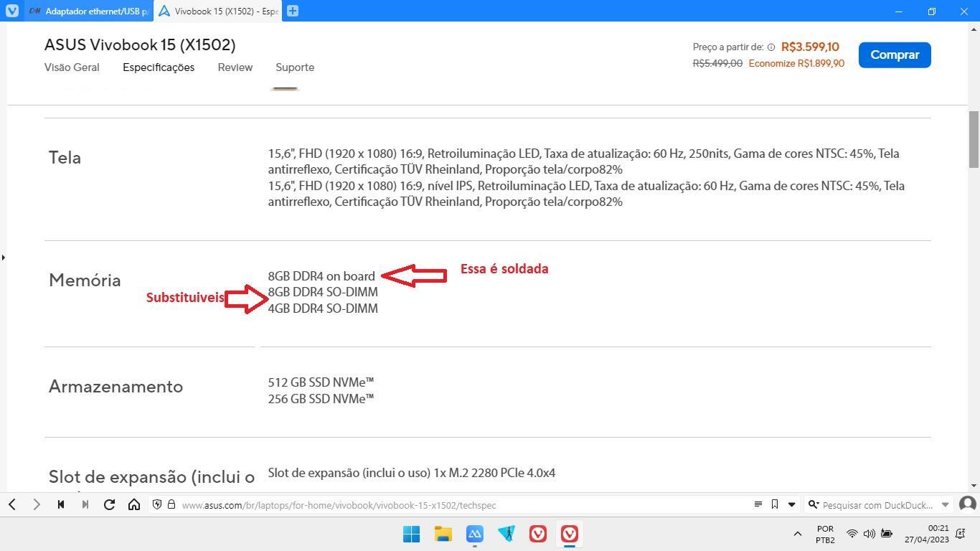Viewport: 980px width, 551px height.
Task: Reload the current page
Action: point(110,504)
